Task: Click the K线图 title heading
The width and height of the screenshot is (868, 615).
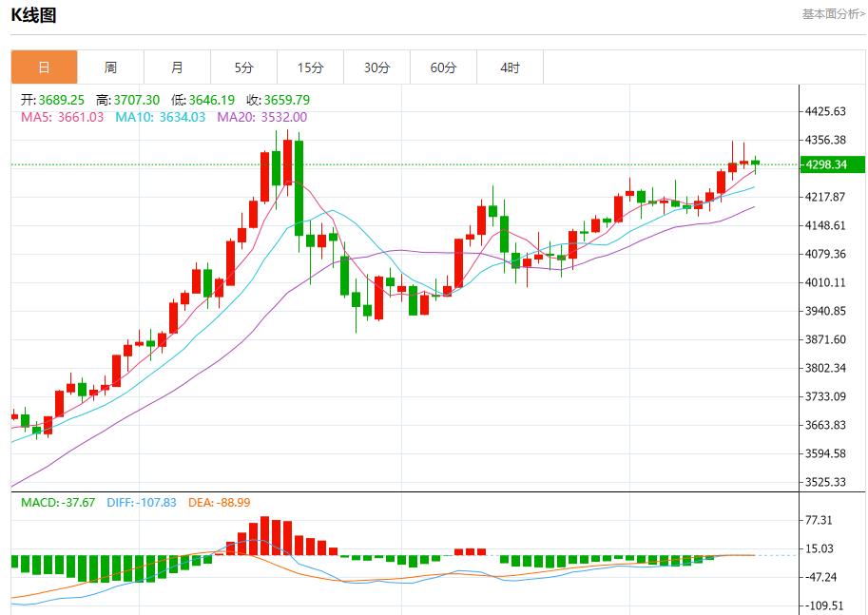Action: [33, 15]
